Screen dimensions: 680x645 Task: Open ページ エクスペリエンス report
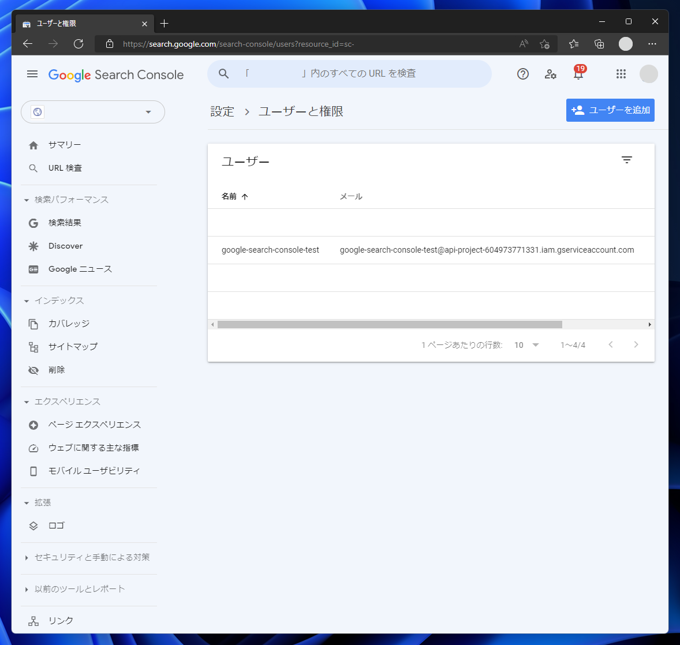[x=95, y=425]
